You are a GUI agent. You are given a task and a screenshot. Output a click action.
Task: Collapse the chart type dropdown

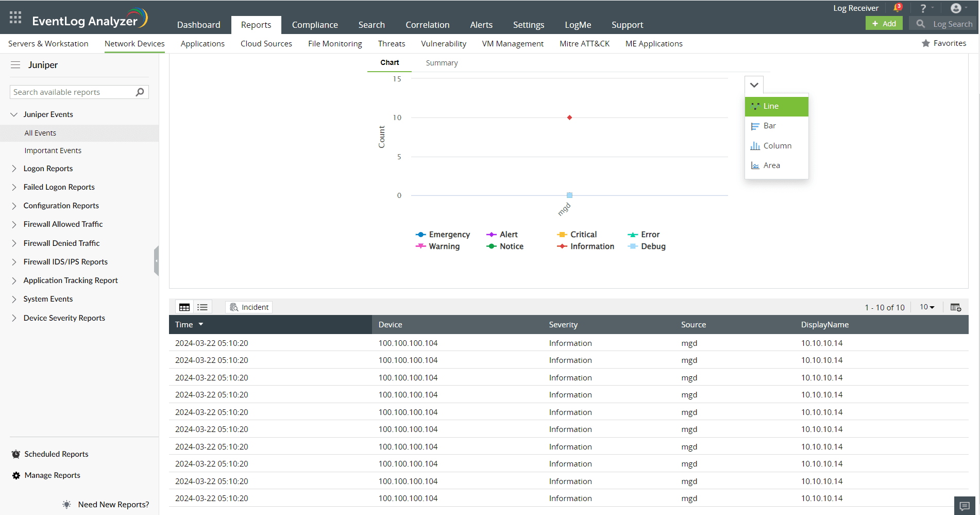click(x=754, y=85)
